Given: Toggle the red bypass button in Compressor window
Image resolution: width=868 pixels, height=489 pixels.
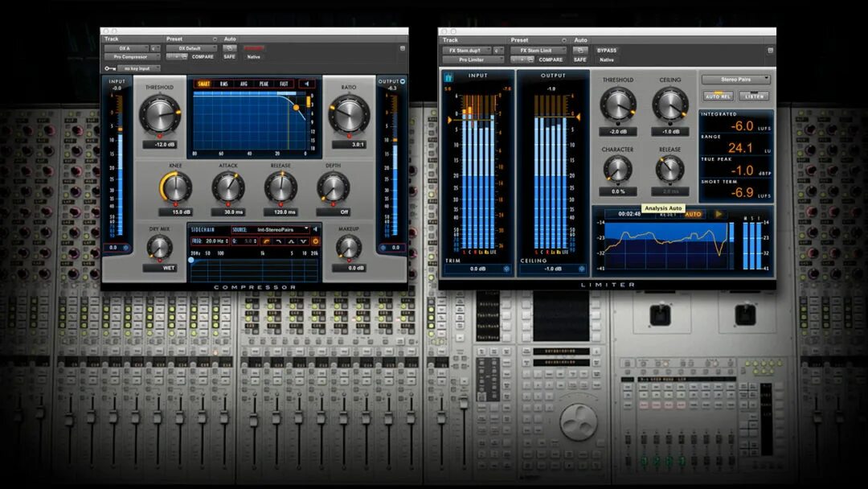Looking at the screenshot, I should [x=253, y=48].
